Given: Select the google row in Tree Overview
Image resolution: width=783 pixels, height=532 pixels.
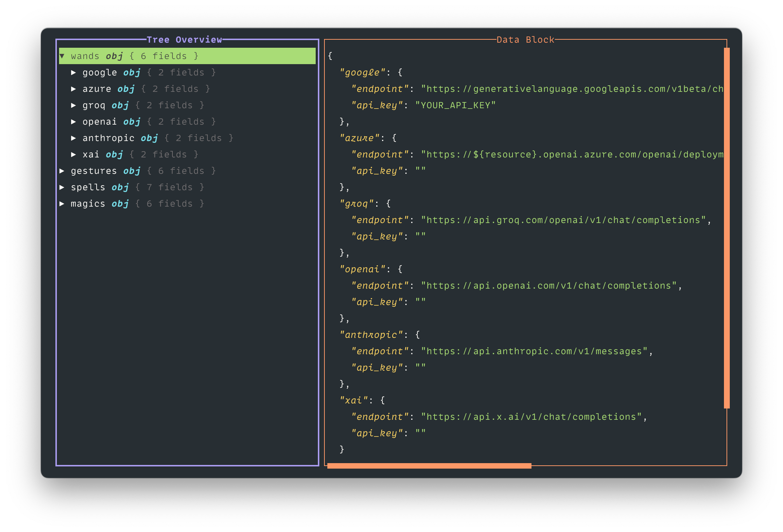Looking at the screenshot, I should 187,73.
